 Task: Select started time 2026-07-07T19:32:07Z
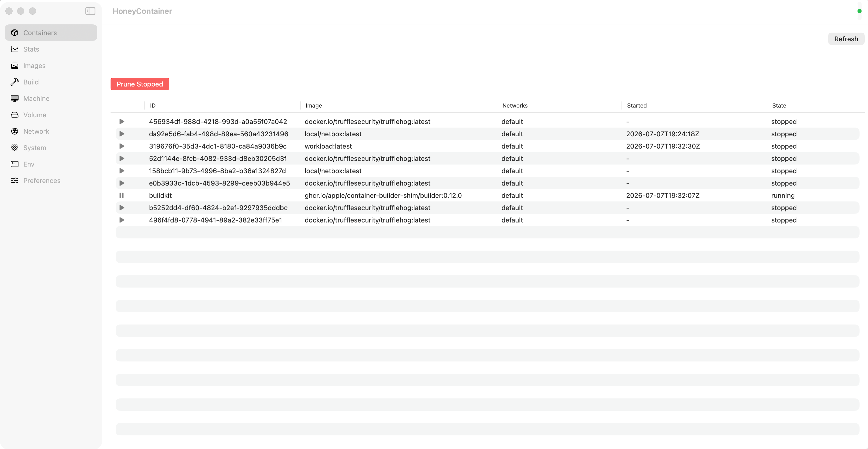point(663,195)
